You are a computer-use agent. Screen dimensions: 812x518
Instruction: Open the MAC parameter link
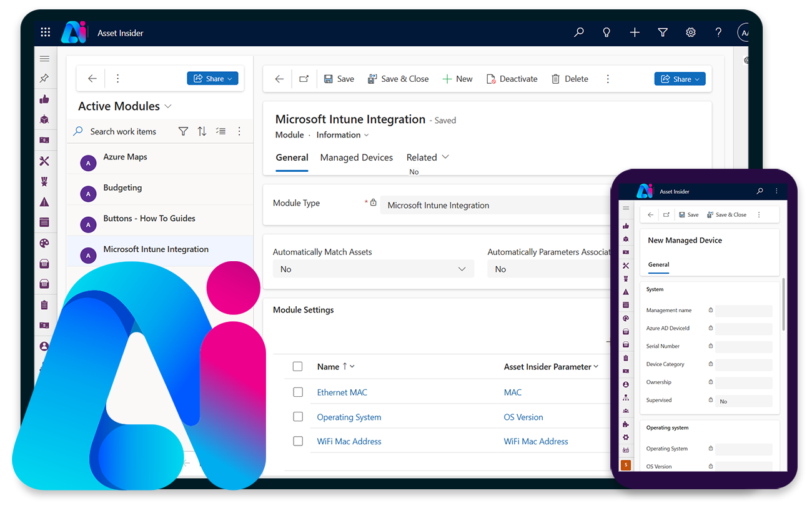click(x=512, y=392)
